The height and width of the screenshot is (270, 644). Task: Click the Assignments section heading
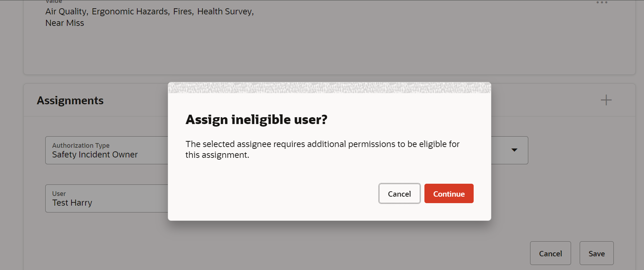70,100
